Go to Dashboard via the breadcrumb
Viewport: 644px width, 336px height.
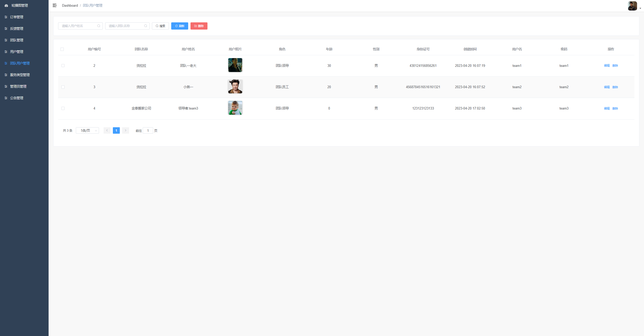[x=70, y=5]
